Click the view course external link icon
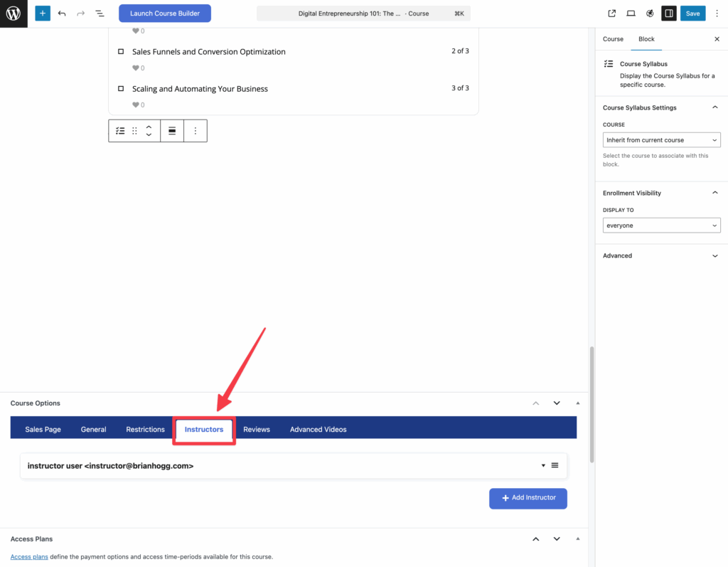The image size is (728, 567). (x=612, y=14)
